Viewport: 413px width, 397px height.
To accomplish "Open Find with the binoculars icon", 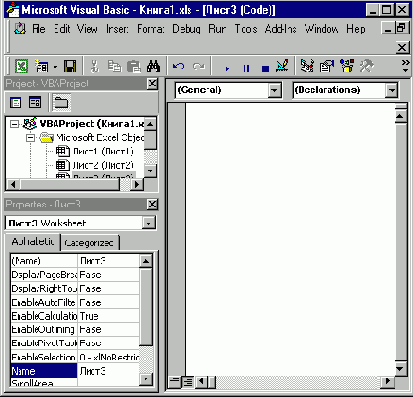I will point(153,66).
